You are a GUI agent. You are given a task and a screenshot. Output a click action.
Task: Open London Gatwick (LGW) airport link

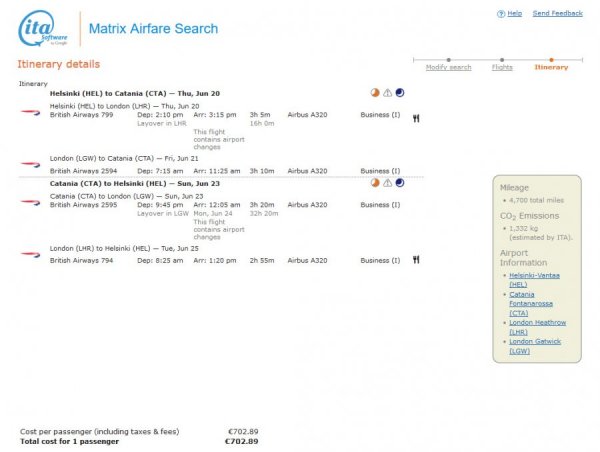coord(535,346)
